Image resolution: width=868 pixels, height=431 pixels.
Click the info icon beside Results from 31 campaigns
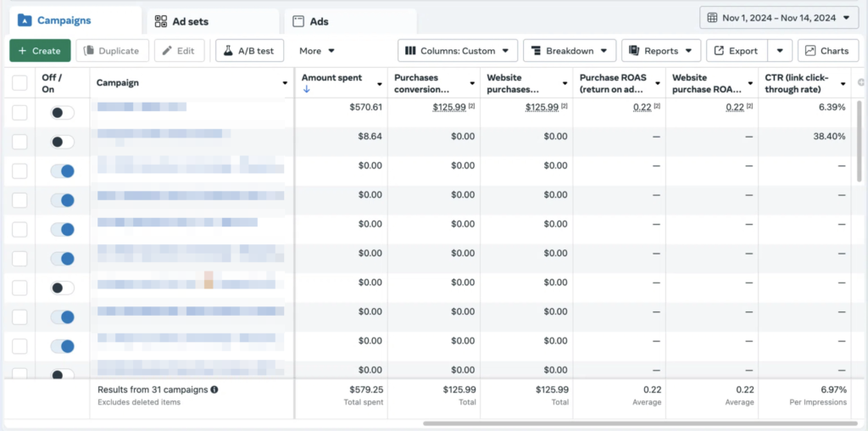(214, 389)
